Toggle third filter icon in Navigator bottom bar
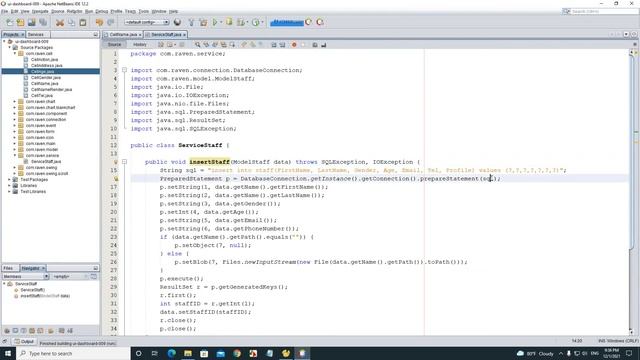This screenshot has height=360, width=640. [23, 331]
